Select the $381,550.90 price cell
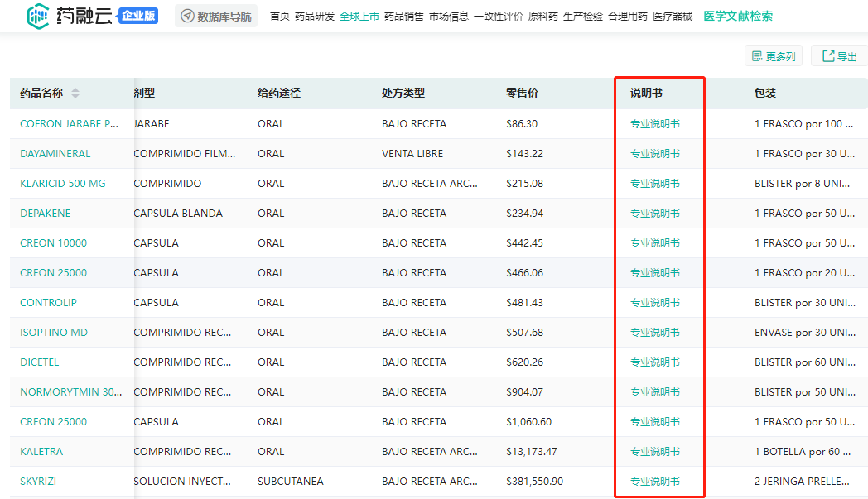 (x=534, y=482)
